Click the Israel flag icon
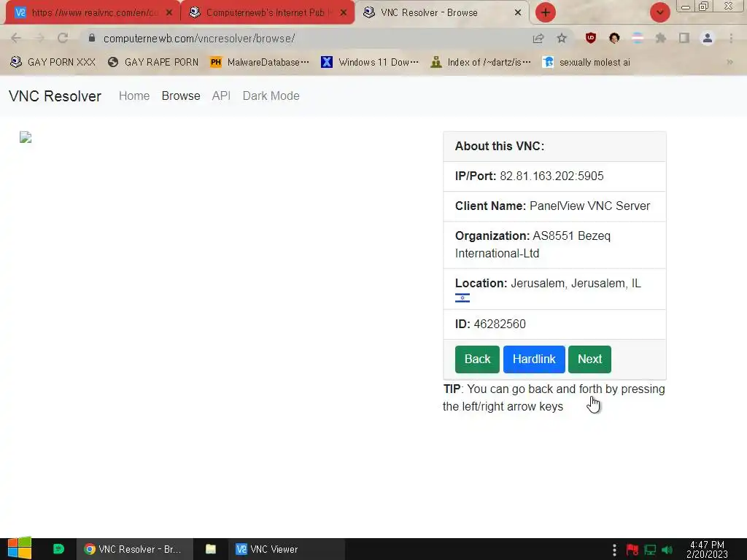Screen dimensions: 747x560 [x=462, y=298]
